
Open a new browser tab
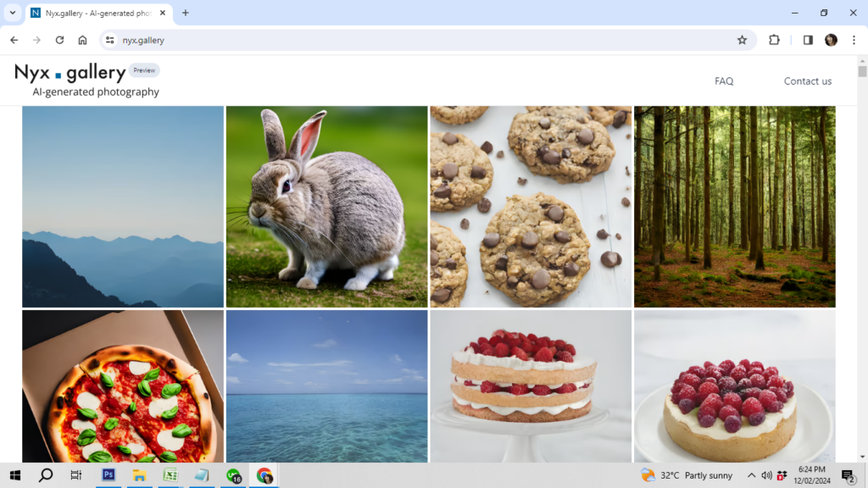[x=186, y=13]
